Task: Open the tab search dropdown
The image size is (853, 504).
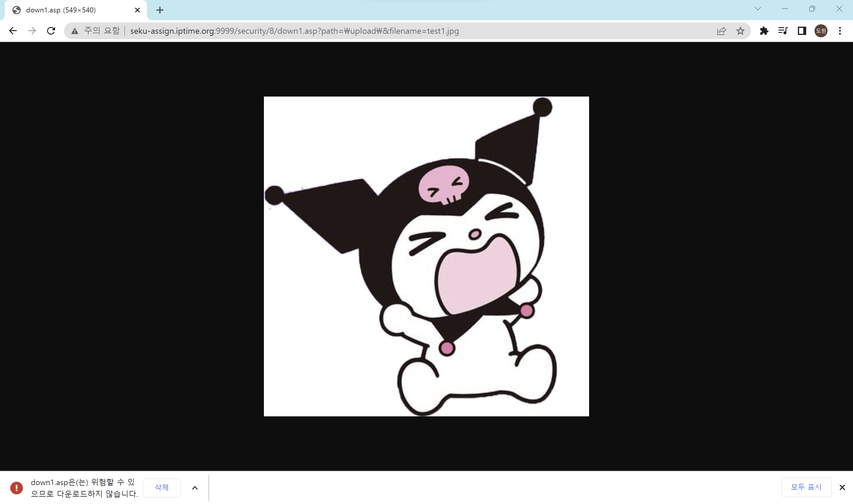Action: (x=758, y=9)
